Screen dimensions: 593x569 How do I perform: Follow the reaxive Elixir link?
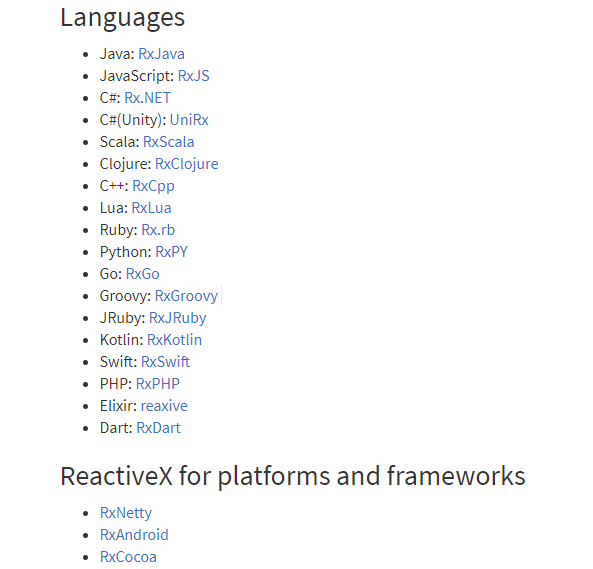[164, 406]
